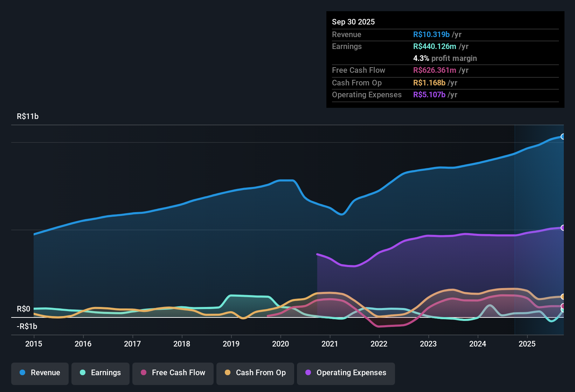Expand the Cash From Op legend entry
The image size is (575, 392).
[255, 373]
